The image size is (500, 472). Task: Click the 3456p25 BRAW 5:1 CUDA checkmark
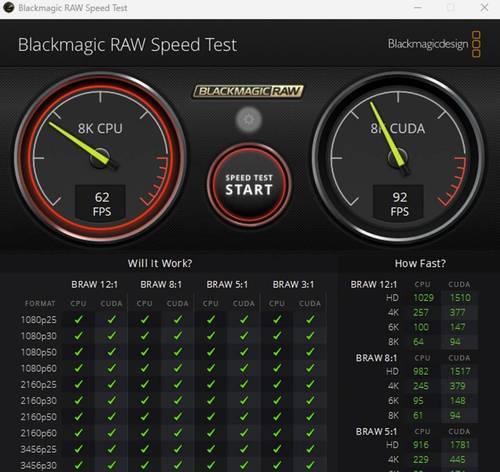click(x=244, y=449)
